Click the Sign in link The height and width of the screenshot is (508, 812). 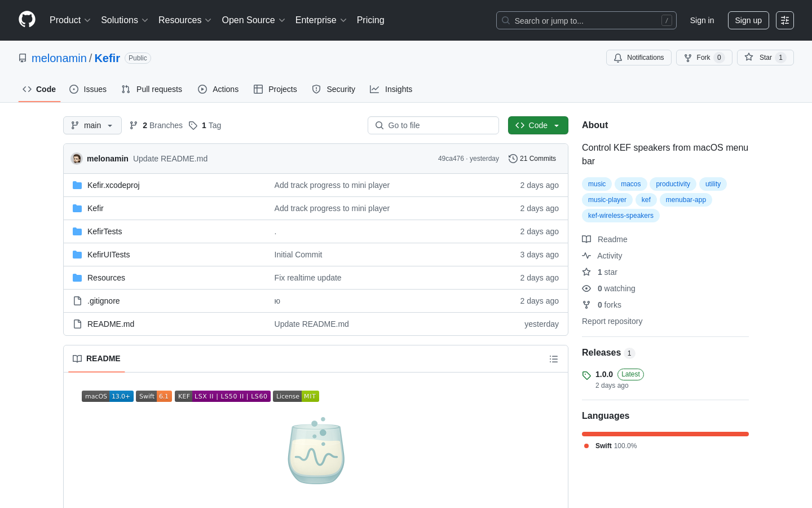pyautogui.click(x=702, y=20)
